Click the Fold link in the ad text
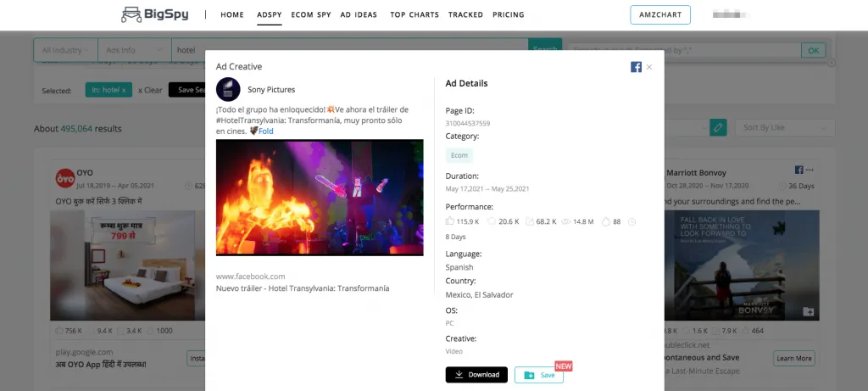The height and width of the screenshot is (391, 868). click(265, 131)
